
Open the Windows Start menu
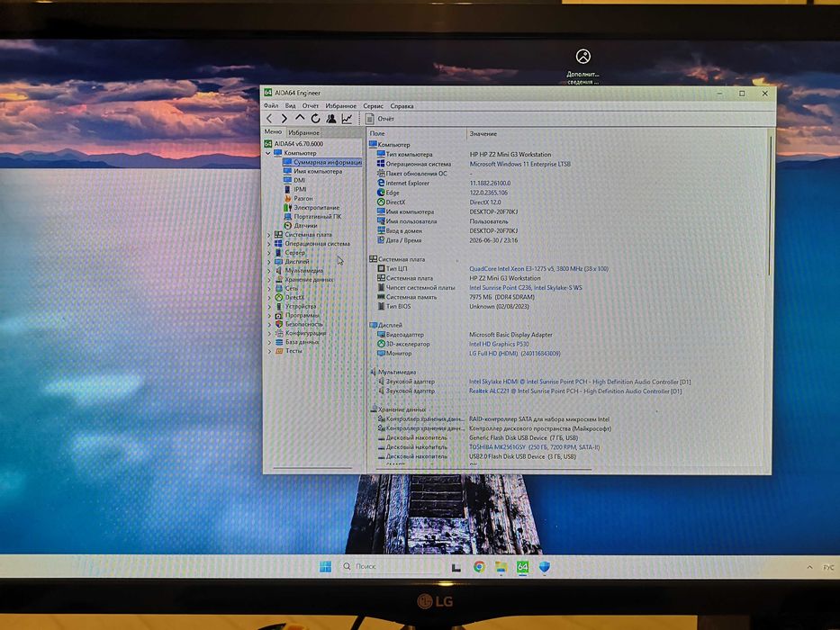click(325, 567)
